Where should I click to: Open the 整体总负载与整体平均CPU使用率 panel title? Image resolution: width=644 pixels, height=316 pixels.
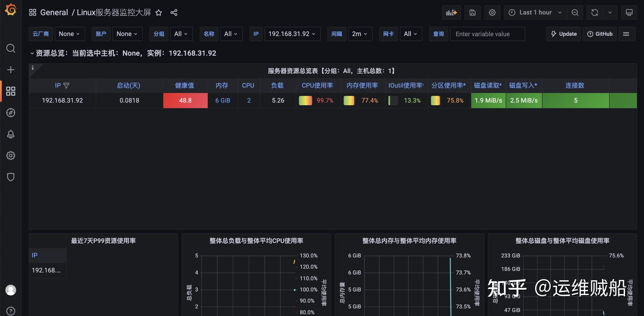tap(256, 241)
